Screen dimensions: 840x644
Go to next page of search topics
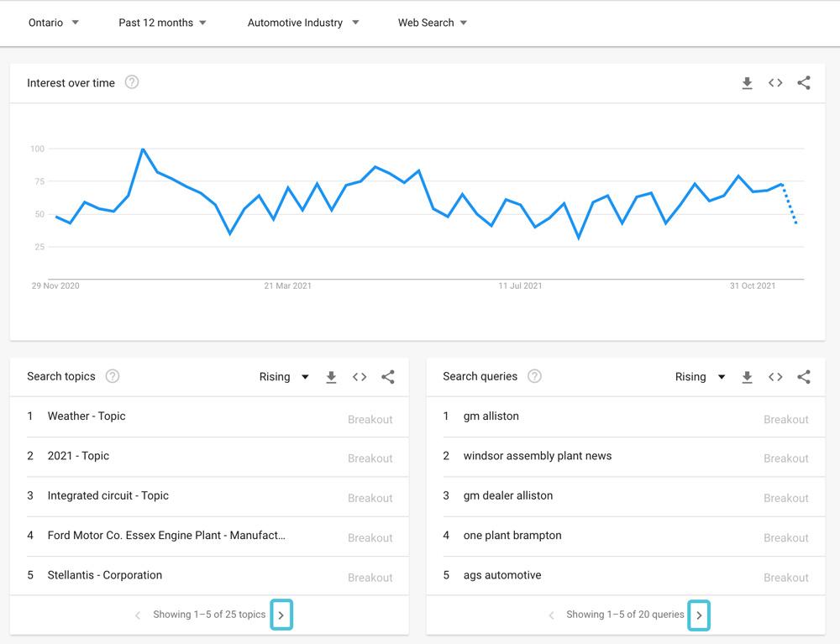(x=281, y=615)
